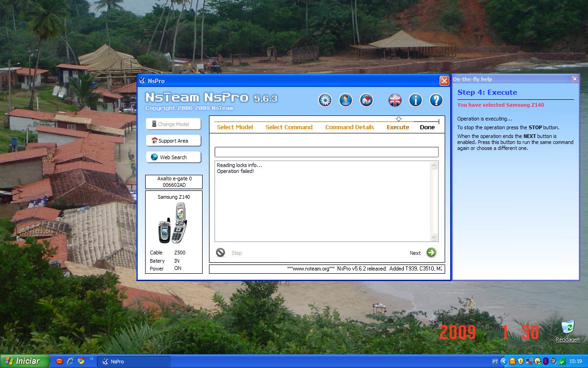Click the 15:19 system clock

pos(576,362)
